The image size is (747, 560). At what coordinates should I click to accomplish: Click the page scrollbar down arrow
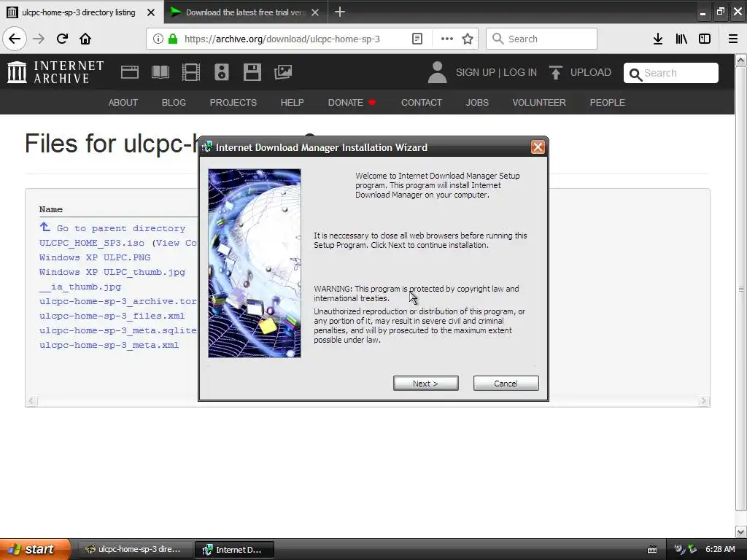[x=741, y=532]
